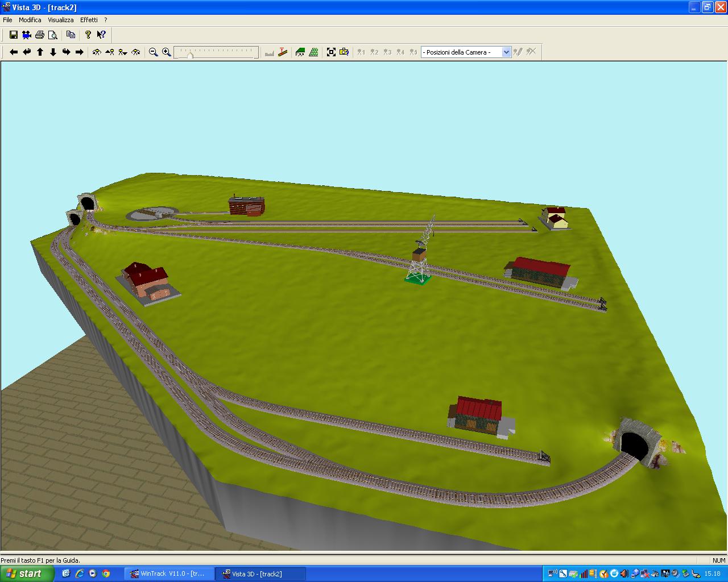This screenshot has width=728, height=582.
Task: Move camera right with right arrow icon
Action: [x=79, y=52]
